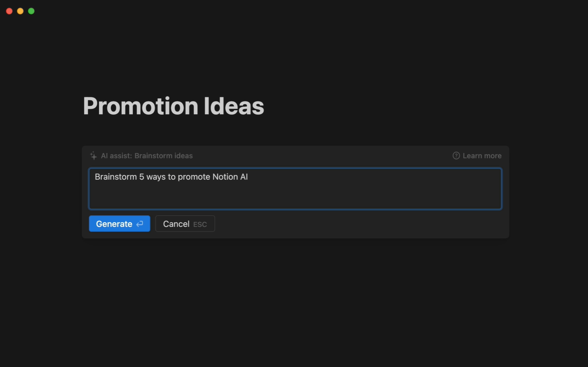Click the enter arrow icon on Generate
The height and width of the screenshot is (367, 588).
(x=140, y=224)
